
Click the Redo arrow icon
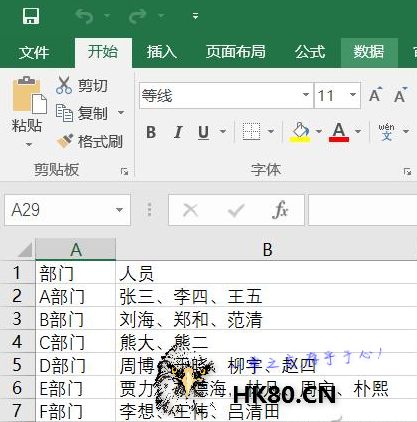click(x=138, y=16)
